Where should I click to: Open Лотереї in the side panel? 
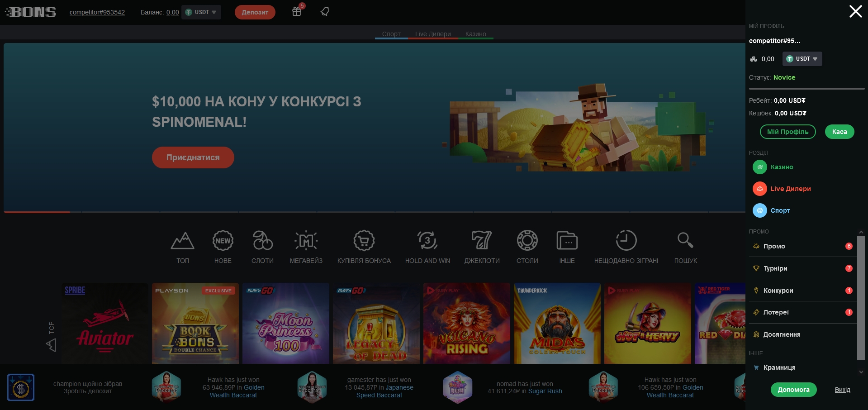pyautogui.click(x=803, y=312)
